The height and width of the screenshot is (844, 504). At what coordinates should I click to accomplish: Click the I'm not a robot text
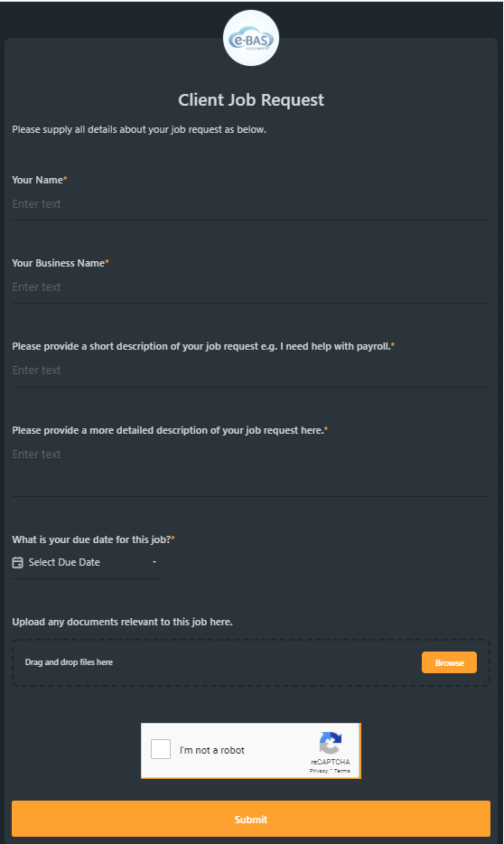[x=212, y=750]
